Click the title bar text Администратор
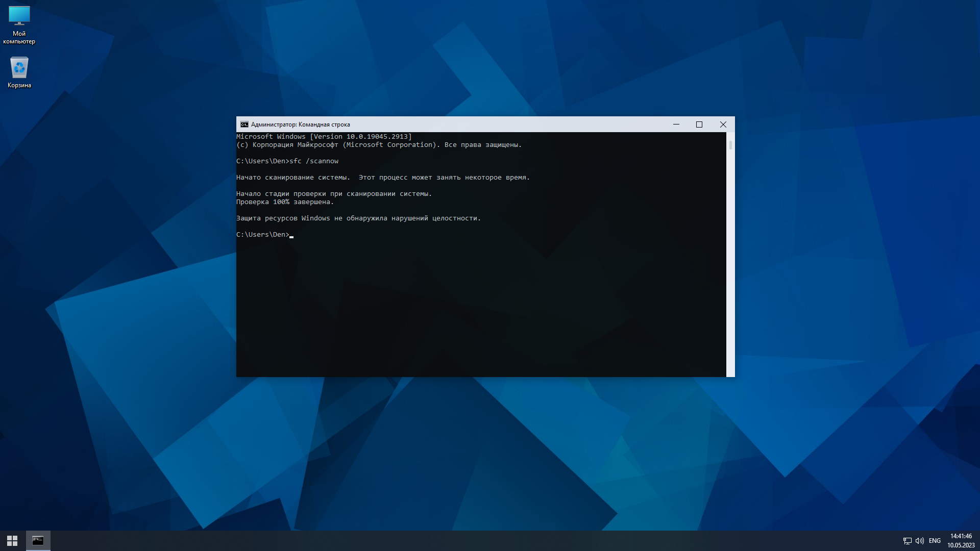Viewport: 980px width, 551px height. pyautogui.click(x=274, y=124)
